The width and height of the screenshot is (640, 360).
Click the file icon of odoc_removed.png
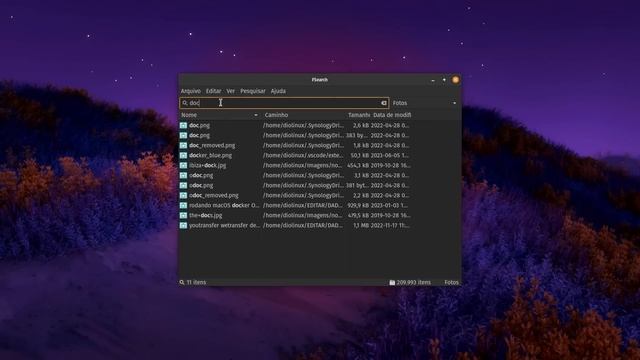click(x=183, y=196)
